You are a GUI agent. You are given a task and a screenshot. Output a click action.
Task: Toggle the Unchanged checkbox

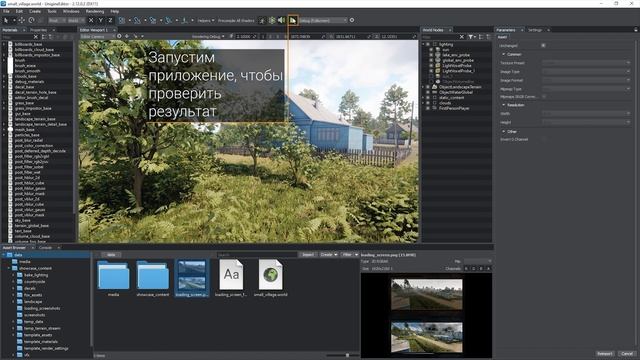point(543,45)
